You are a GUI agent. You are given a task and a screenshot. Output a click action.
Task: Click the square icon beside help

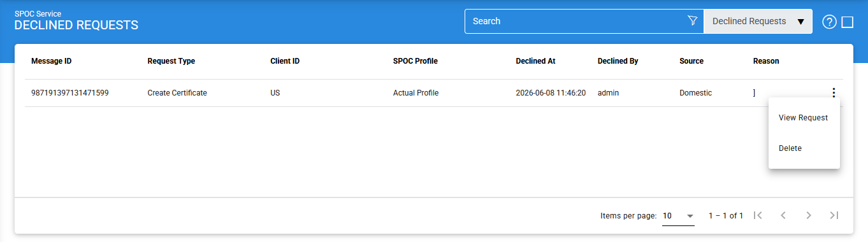tap(848, 22)
